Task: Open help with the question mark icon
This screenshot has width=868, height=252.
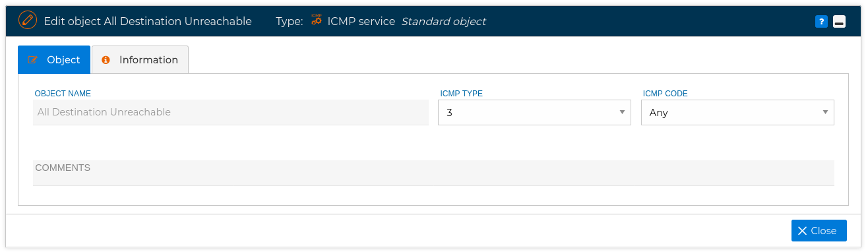Action: 821,22
